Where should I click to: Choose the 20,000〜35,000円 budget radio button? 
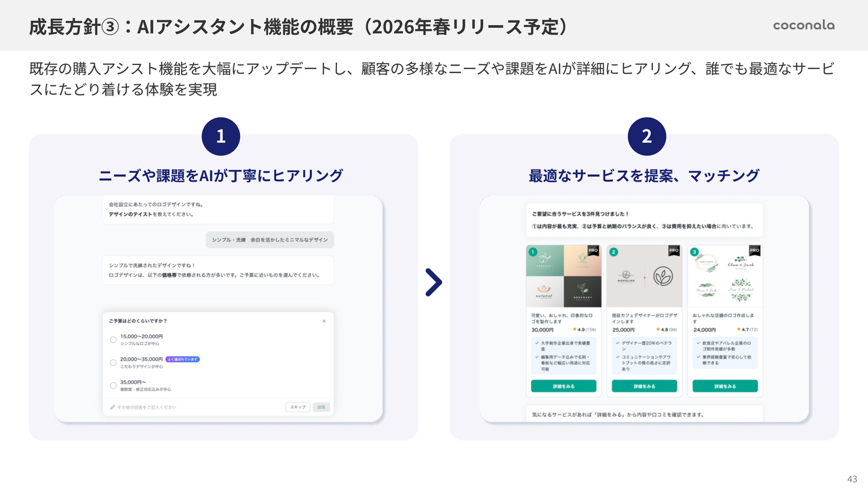pos(113,363)
